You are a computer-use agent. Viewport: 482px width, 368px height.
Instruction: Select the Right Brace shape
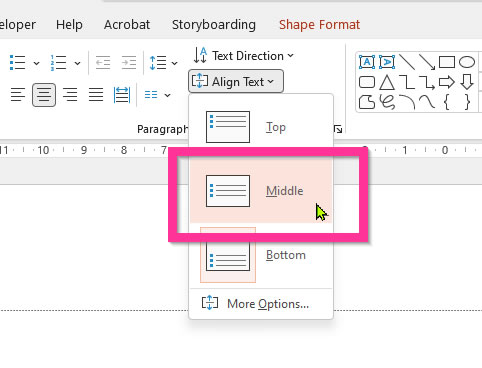467,102
